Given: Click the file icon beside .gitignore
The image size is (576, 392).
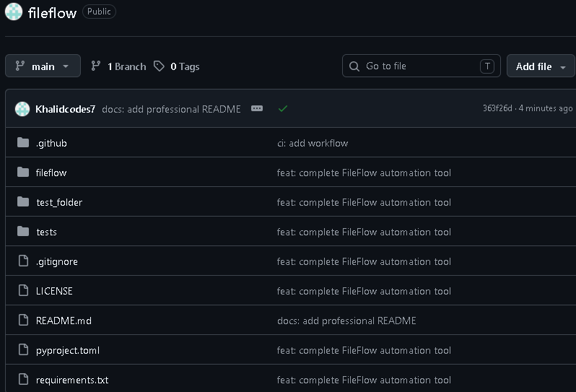Looking at the screenshot, I should pos(24,261).
